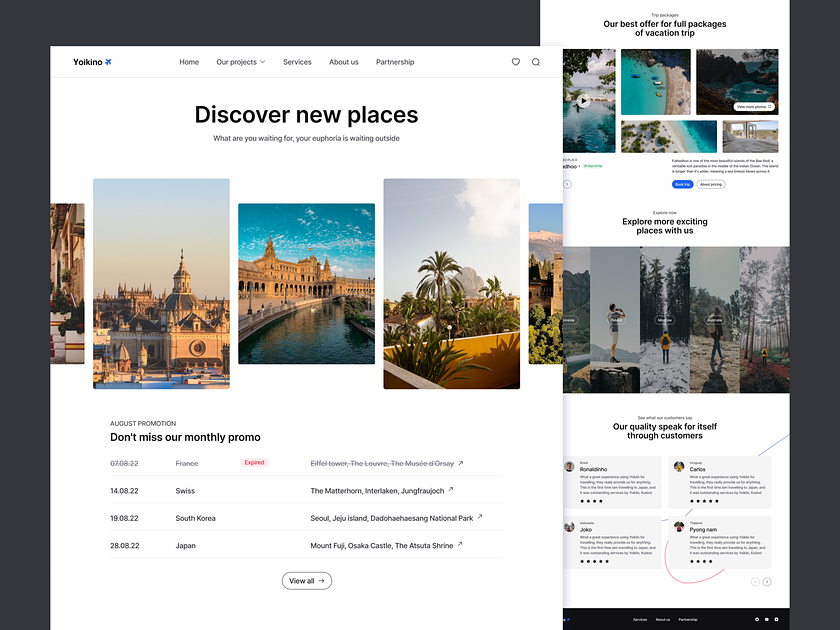Go to next testimonials with right arrow
The height and width of the screenshot is (630, 840).
click(767, 581)
